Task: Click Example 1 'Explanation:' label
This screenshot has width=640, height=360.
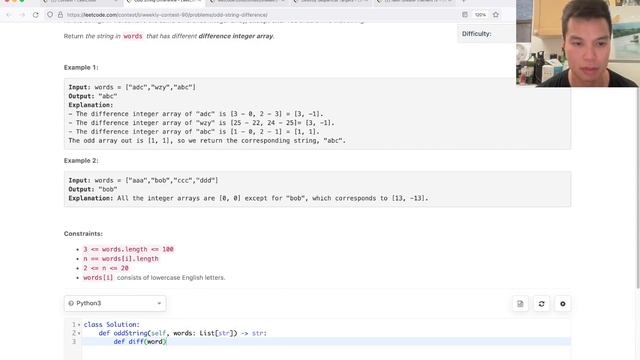Action: pos(91,105)
